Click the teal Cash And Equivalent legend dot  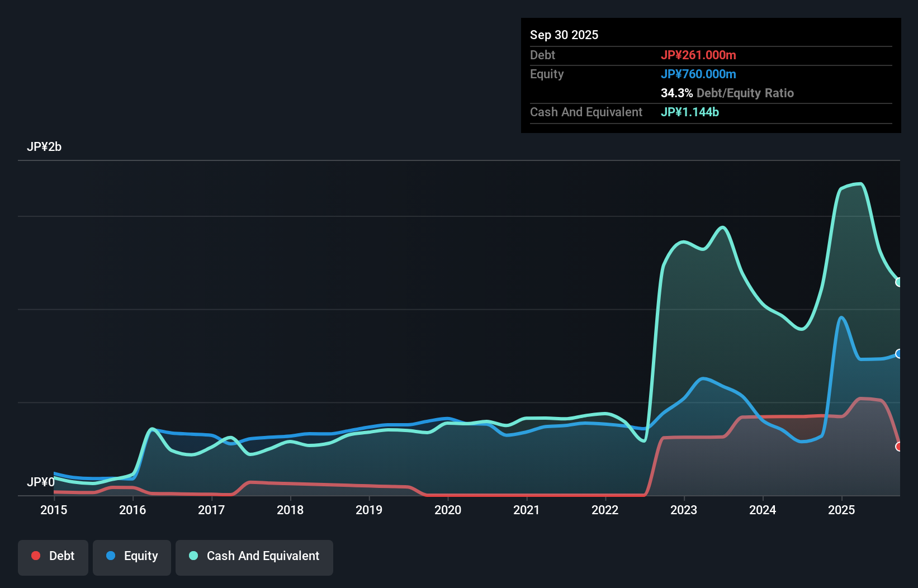click(x=193, y=556)
